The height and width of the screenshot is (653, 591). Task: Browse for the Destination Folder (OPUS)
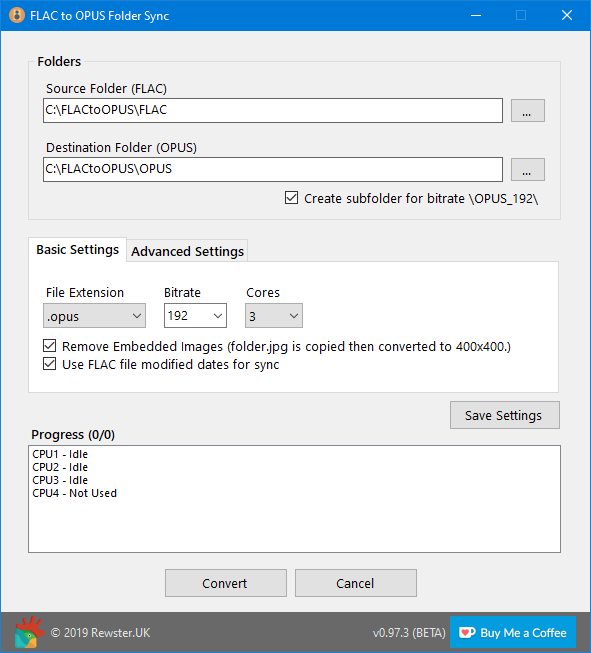point(528,169)
